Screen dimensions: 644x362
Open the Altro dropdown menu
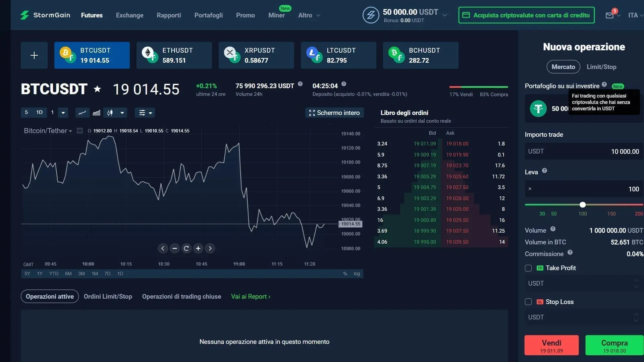[308, 15]
